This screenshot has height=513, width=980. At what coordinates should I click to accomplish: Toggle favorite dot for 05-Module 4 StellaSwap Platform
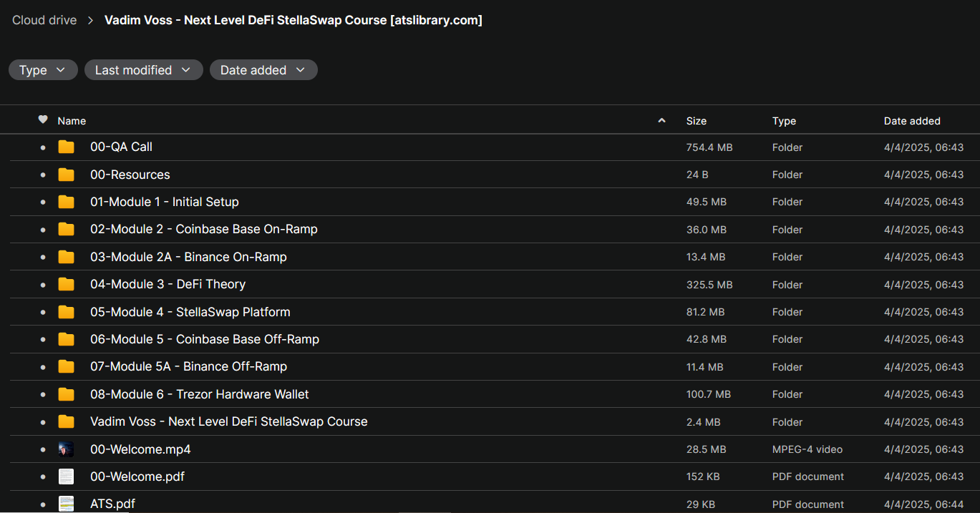[43, 312]
